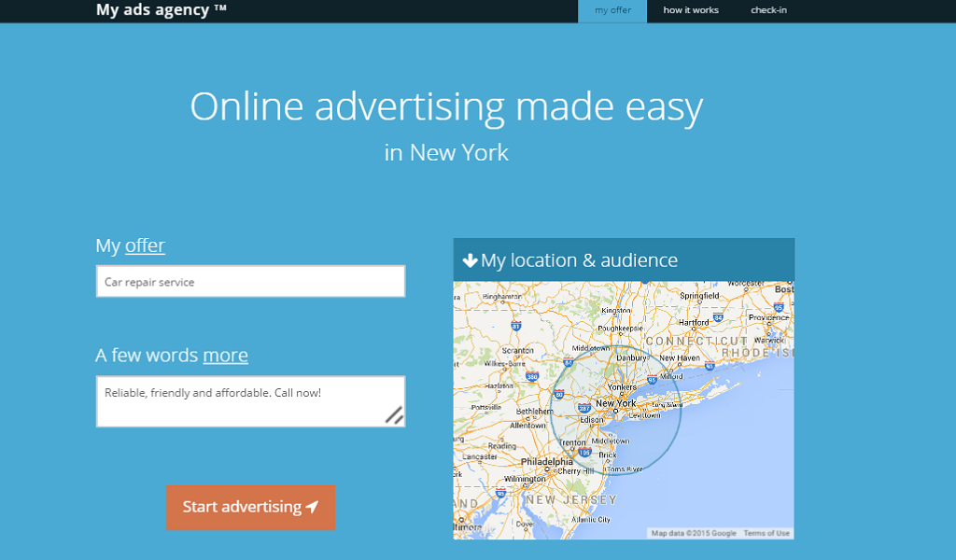Focus the Car repair service input field
The image size is (956, 560).
[x=250, y=282]
